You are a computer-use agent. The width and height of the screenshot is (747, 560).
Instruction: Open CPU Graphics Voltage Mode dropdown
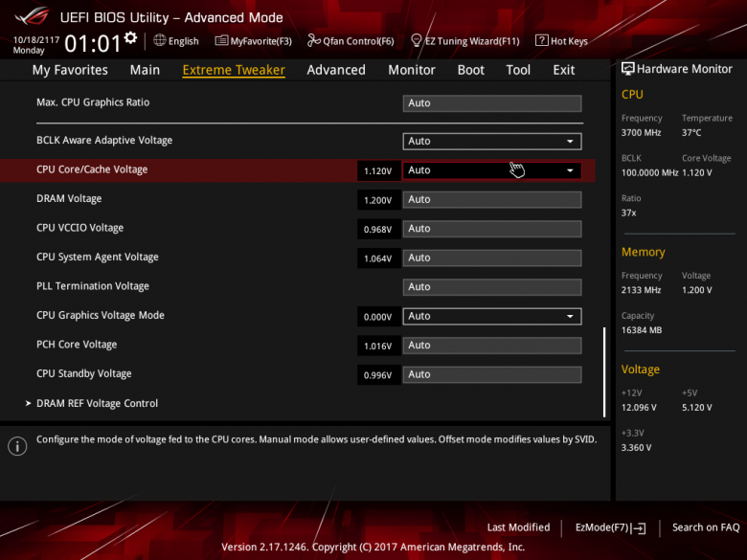[492, 316]
